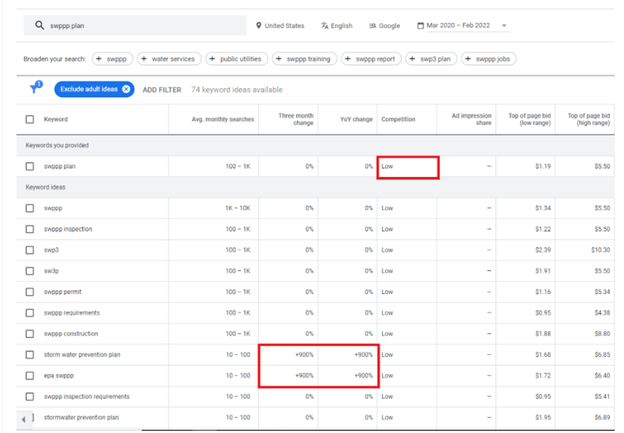The image size is (624, 433).
Task: Click Google search network setting
Action: point(390,25)
